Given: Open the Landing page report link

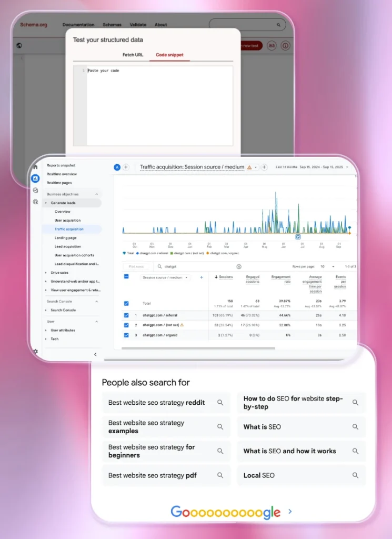Looking at the screenshot, I should coord(65,238).
